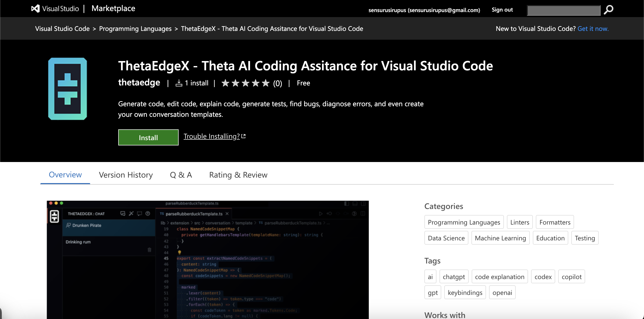This screenshot has width=644, height=319.
Task: Select the Machine Learning category chip
Action: pyautogui.click(x=500, y=238)
